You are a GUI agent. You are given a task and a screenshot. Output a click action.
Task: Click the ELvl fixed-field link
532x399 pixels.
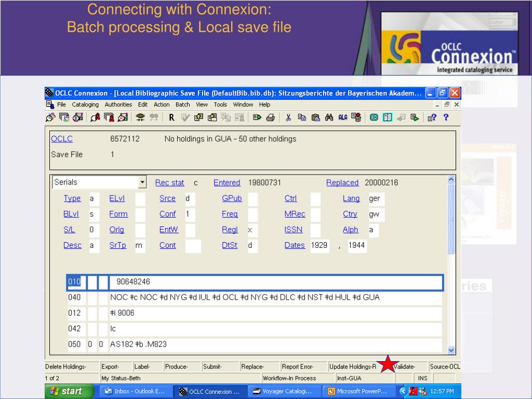point(117,198)
